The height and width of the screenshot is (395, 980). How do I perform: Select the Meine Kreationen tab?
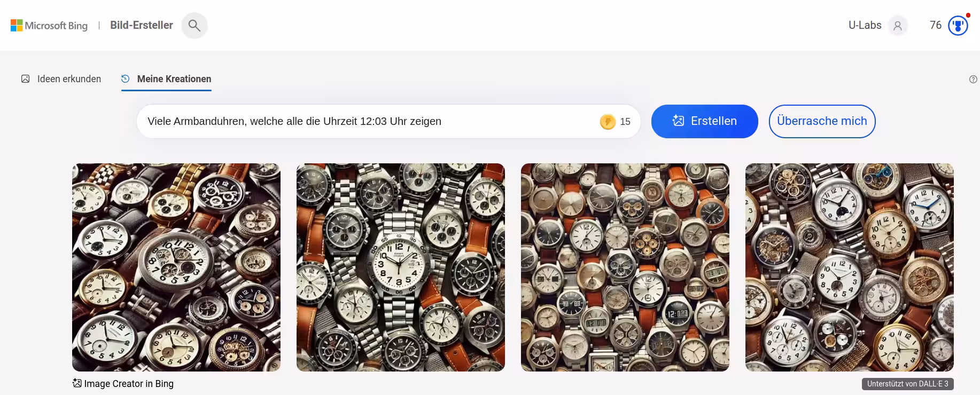166,79
